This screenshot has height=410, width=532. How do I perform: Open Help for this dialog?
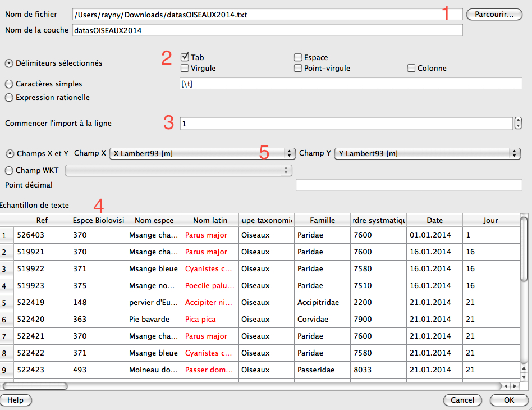point(16,400)
